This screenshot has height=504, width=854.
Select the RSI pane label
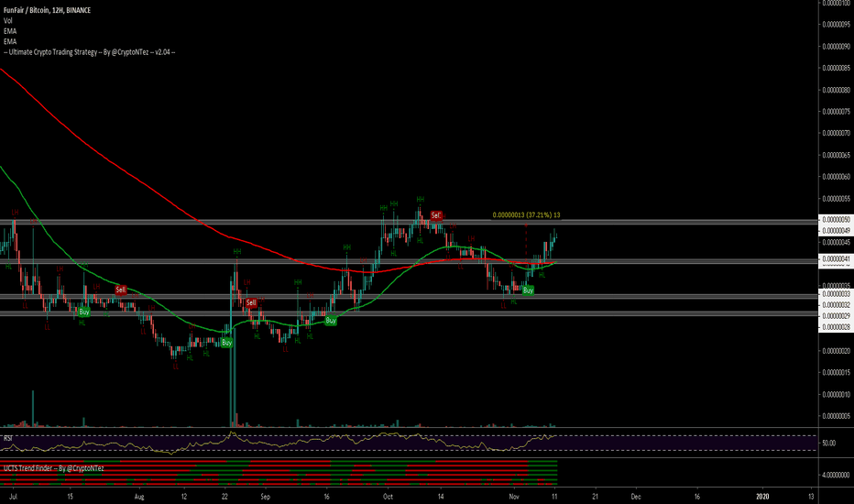point(8,438)
